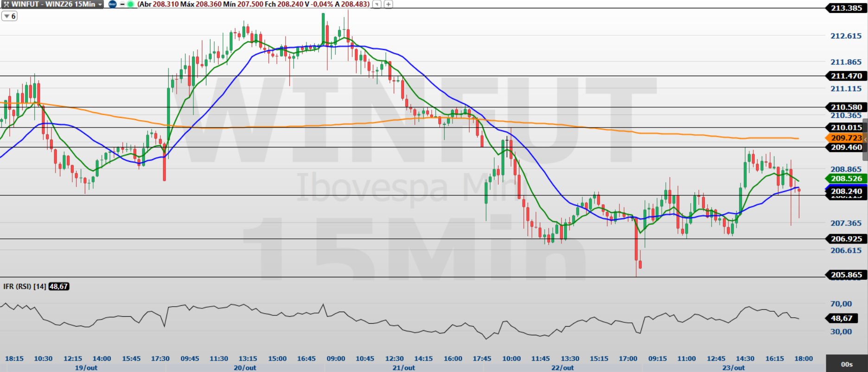
Task: Click the round blue exchange logo icon
Action: pyautogui.click(x=112, y=4)
